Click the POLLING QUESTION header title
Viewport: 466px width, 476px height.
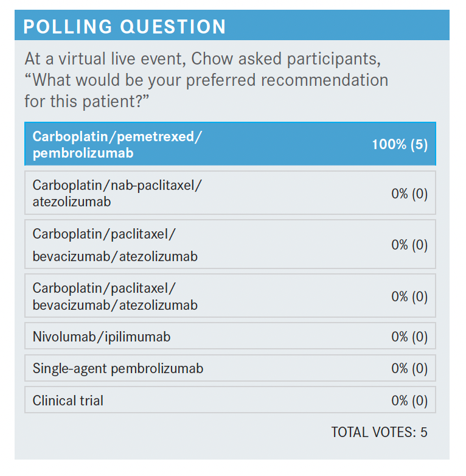click(125, 27)
